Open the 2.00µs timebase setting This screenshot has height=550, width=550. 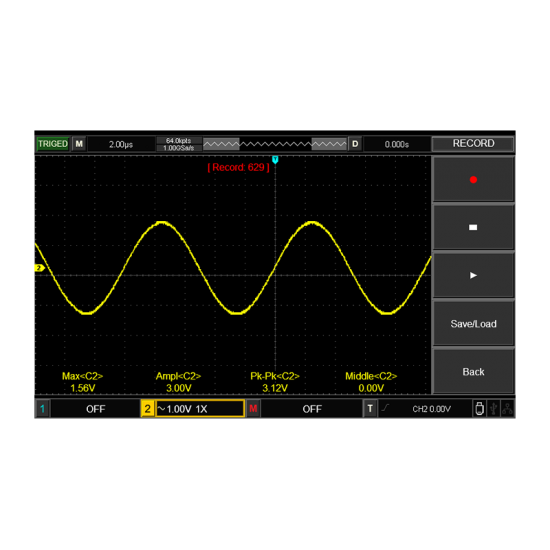[121, 144]
